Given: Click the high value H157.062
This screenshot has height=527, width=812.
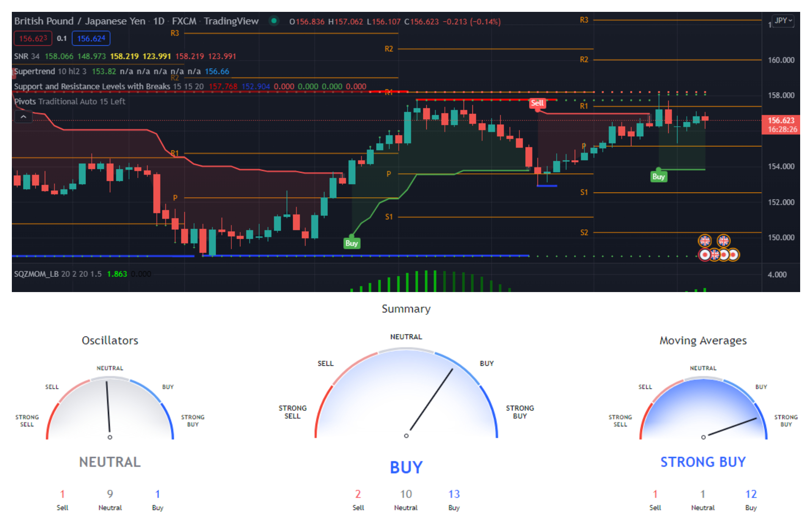Looking at the screenshot, I should (x=346, y=22).
